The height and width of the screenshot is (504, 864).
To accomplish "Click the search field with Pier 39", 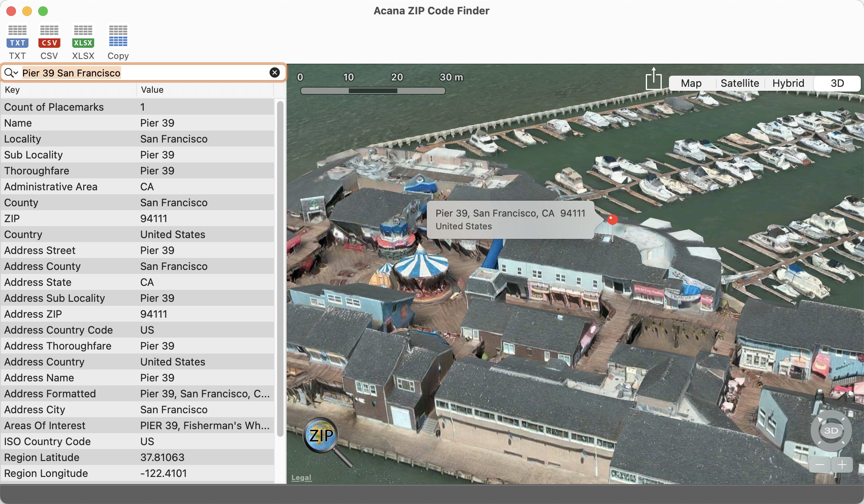I will [144, 73].
